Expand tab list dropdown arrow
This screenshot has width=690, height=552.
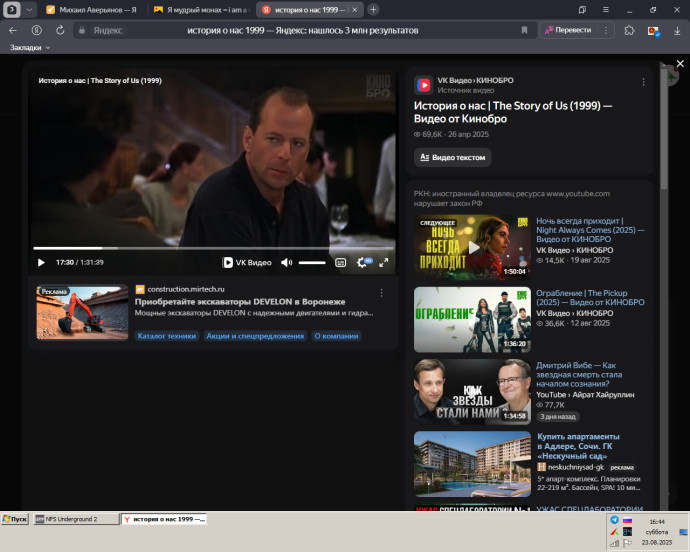29,10
